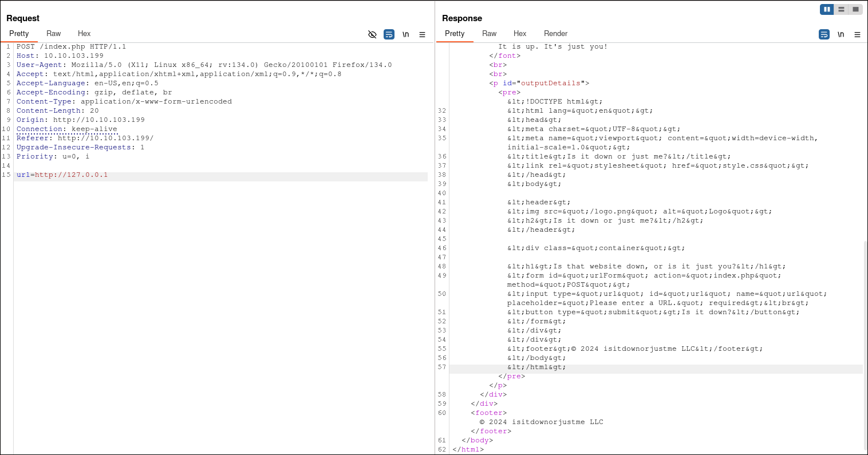868x455 pixels.
Task: Click the Response panel title
Action: click(x=462, y=18)
